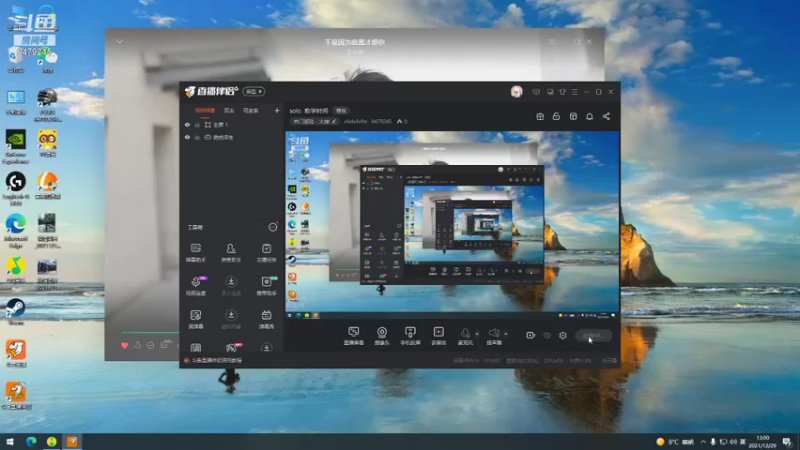Collapse the music player with chevron-down

pyautogui.click(x=119, y=41)
